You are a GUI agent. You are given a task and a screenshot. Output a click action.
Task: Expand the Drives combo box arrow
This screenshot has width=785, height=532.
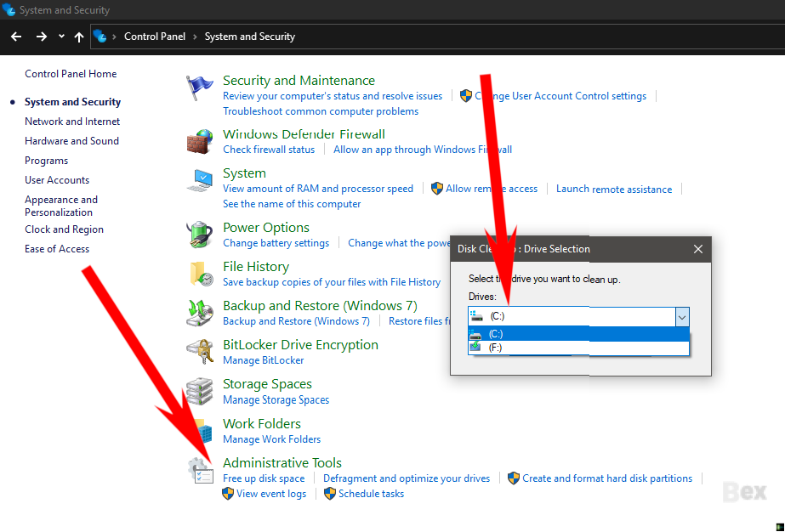click(x=682, y=317)
